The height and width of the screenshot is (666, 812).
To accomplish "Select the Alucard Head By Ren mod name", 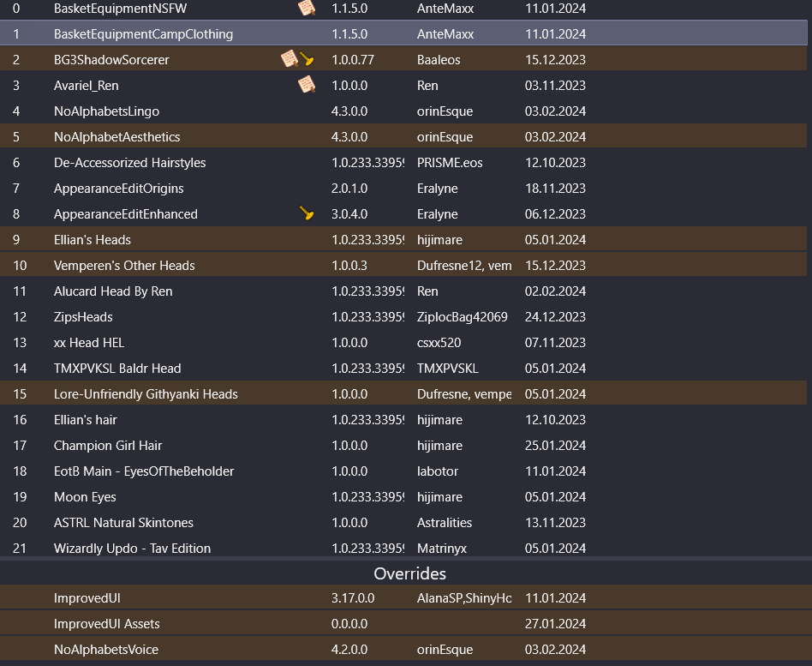I will (x=113, y=291).
